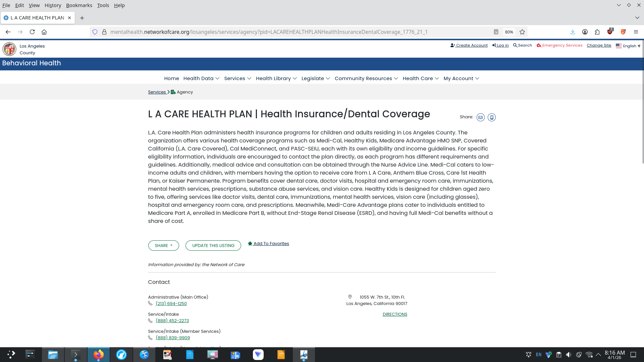Open the Bookmarks menu

(x=79, y=5)
